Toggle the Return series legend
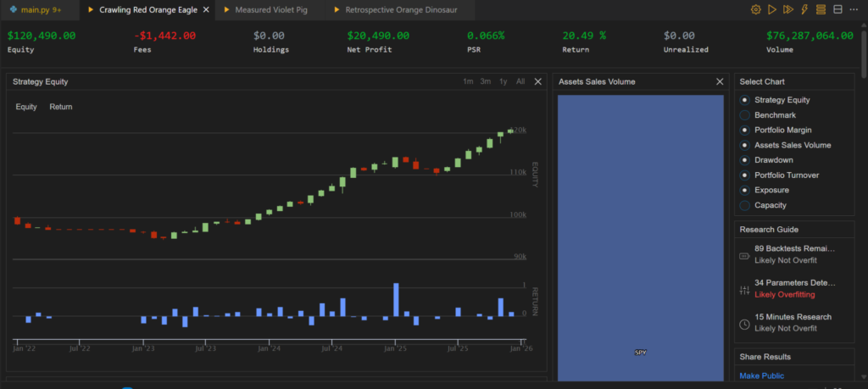This screenshot has width=868, height=389. pos(61,107)
